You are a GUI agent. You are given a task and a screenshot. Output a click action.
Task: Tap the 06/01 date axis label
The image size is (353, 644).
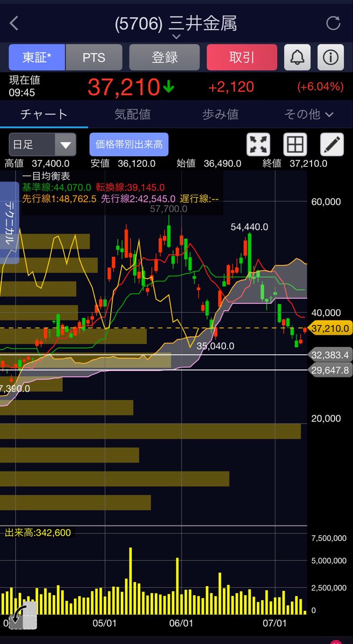[181, 624]
